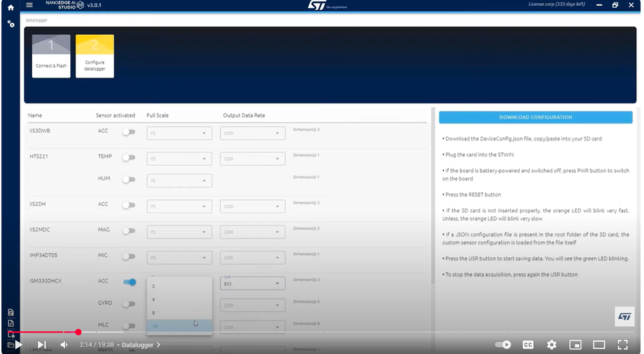Screen dimensions: 644x354
Task: Expand IIS2DH ODR dropdown
Action: pyautogui.click(x=252, y=206)
